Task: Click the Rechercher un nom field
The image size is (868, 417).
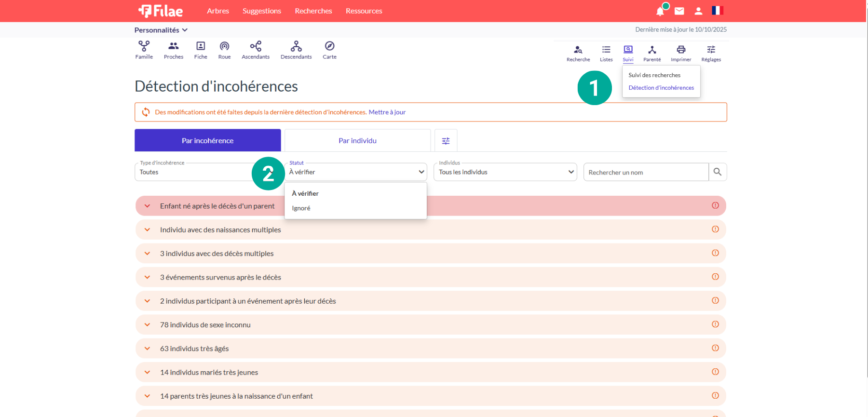Action: 645,173
